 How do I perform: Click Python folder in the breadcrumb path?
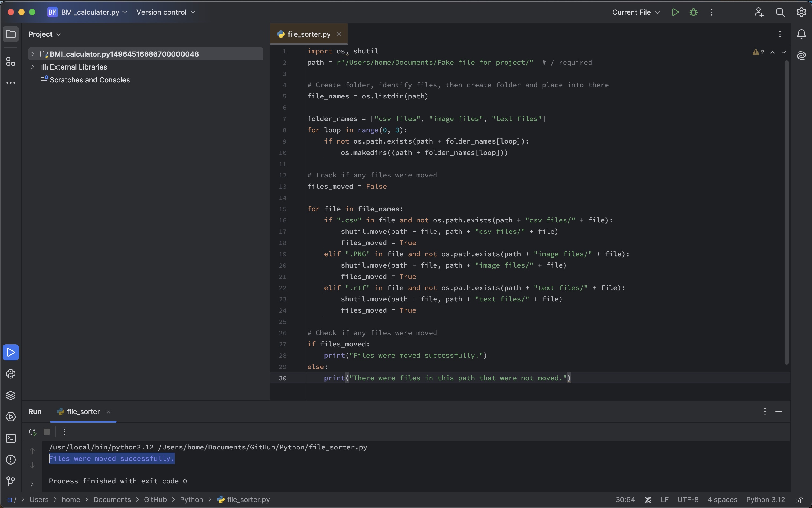[191, 500]
